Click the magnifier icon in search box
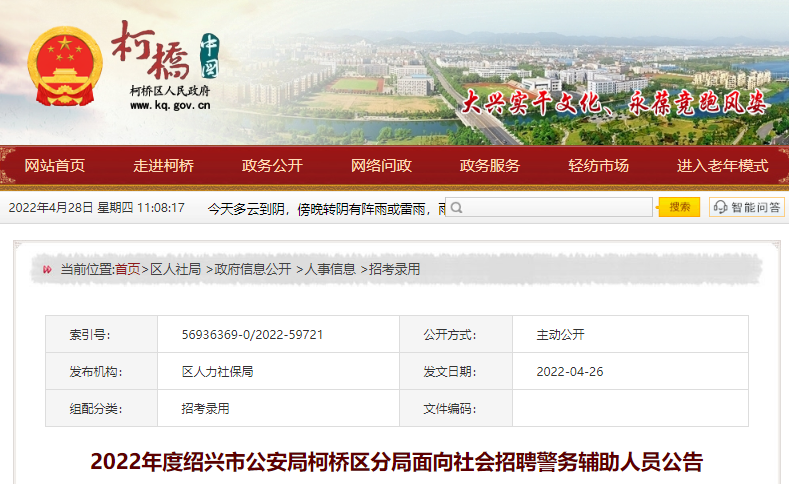The width and height of the screenshot is (789, 484). 456,208
